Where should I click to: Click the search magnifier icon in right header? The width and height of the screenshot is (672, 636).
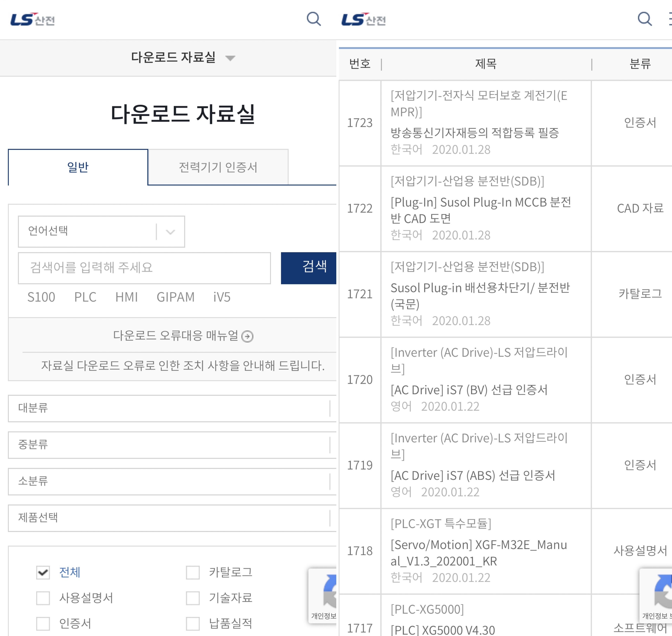point(645,19)
